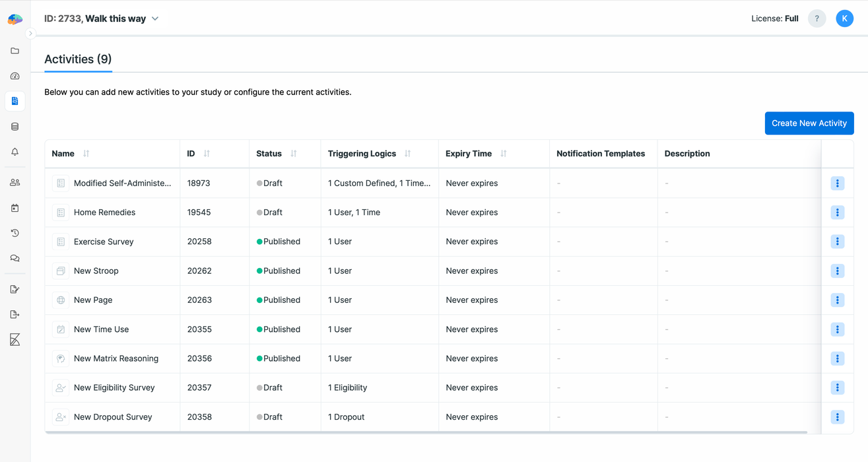Click the globe icon beside New Page
868x462 pixels.
(x=60, y=300)
